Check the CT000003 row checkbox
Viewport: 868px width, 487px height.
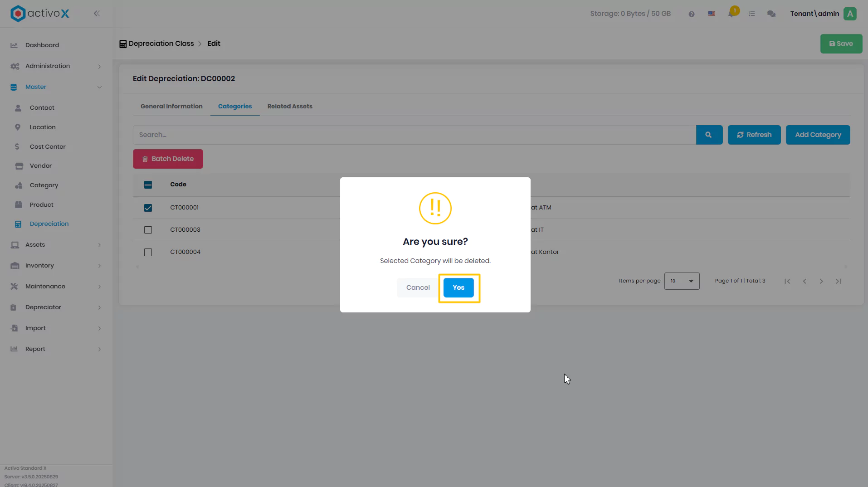[x=148, y=230]
